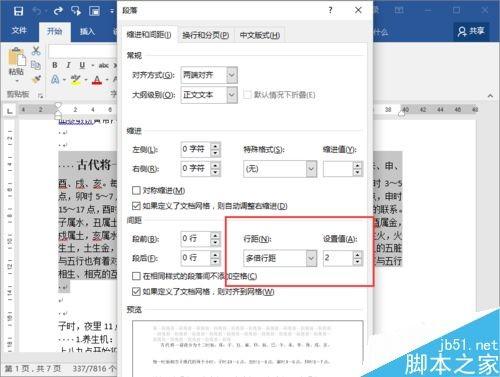Click the Format Painter brush icon
The width and height of the screenshot is (500, 377).
point(36,79)
